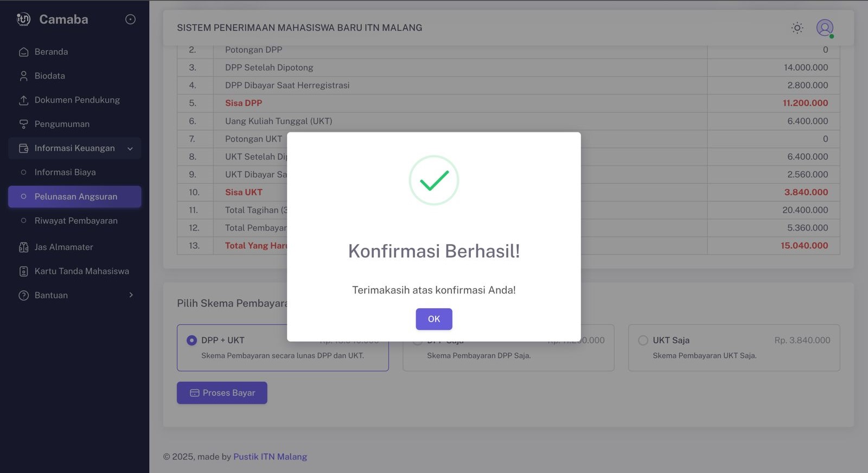
Task: Switch theme using the sun icon
Action: (797, 28)
